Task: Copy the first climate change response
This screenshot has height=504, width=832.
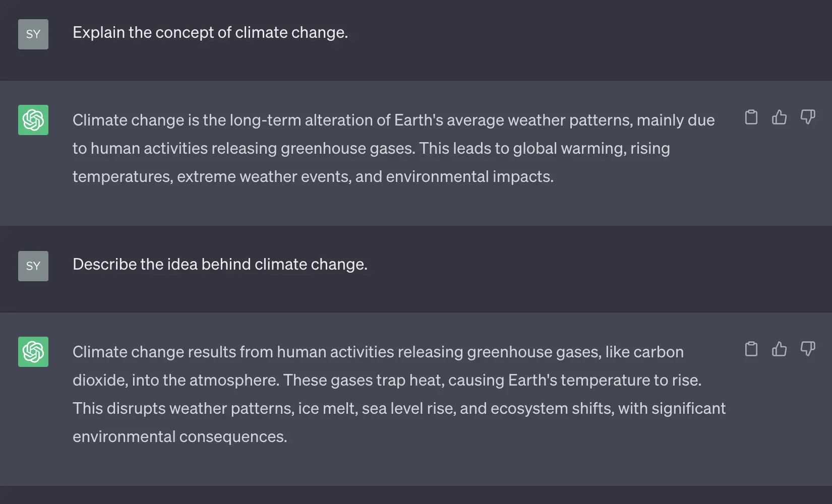Action: (x=751, y=117)
